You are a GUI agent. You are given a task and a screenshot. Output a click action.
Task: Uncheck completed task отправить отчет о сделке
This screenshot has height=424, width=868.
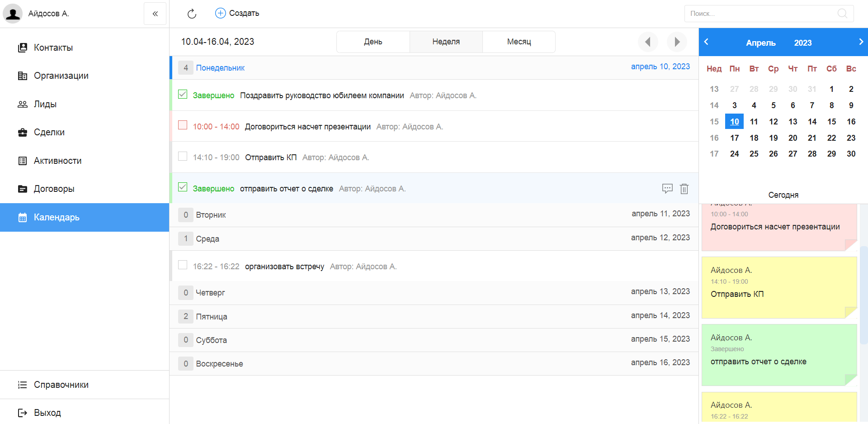[183, 187]
